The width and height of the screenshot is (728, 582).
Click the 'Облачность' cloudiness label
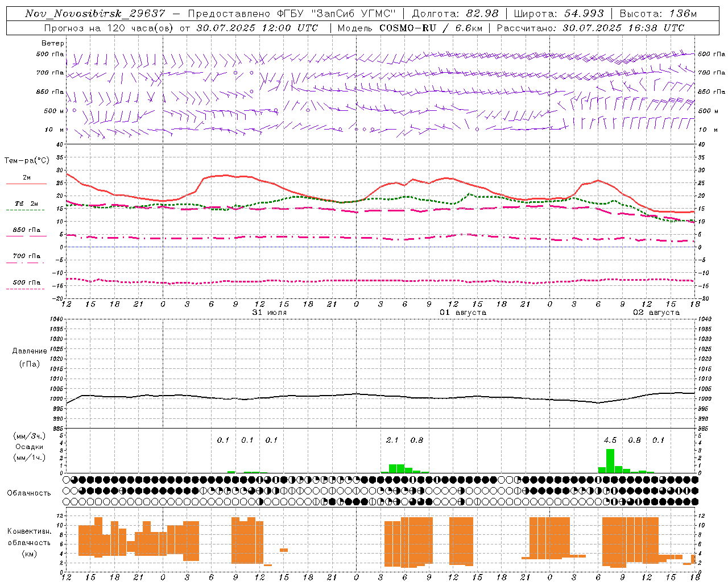click(29, 493)
